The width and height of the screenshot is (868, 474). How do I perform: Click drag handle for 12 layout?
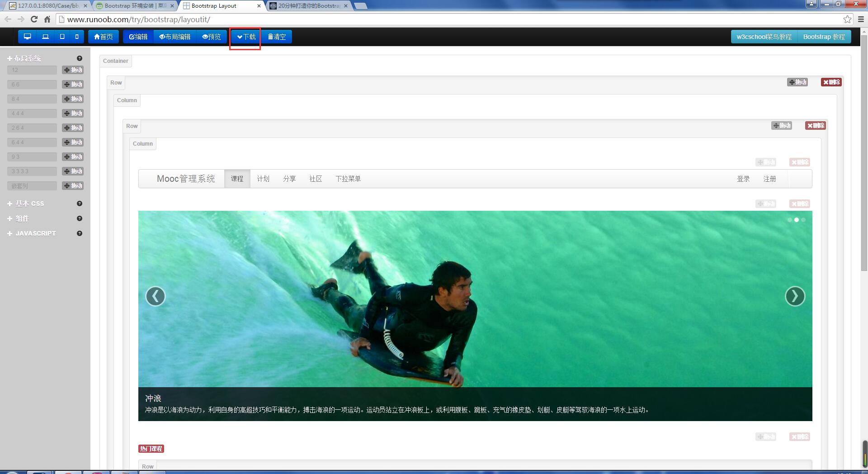click(x=73, y=70)
